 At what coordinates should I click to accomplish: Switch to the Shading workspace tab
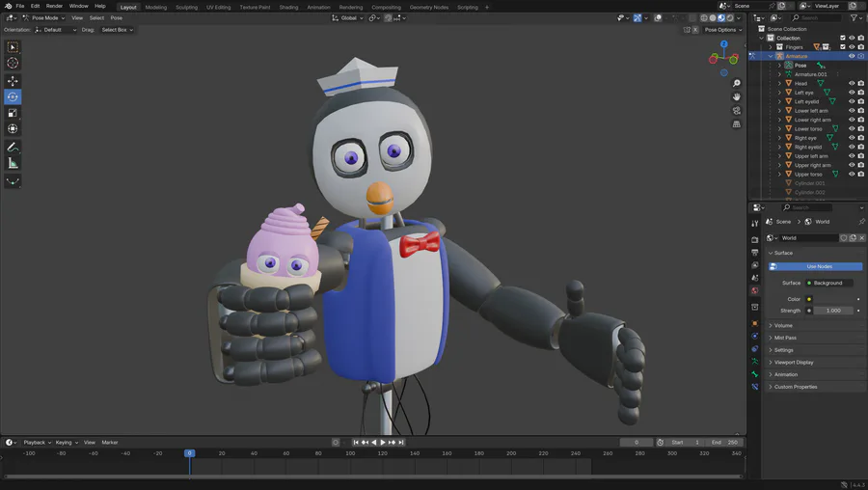point(288,7)
